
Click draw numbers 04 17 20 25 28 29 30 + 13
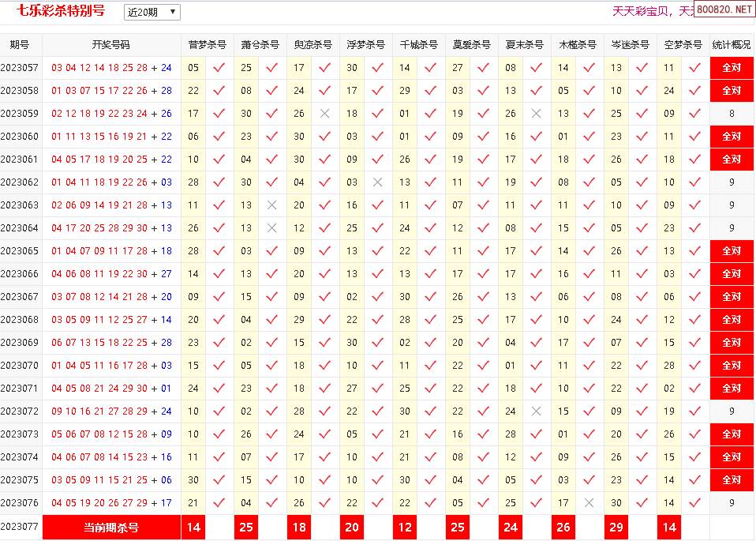111,227
